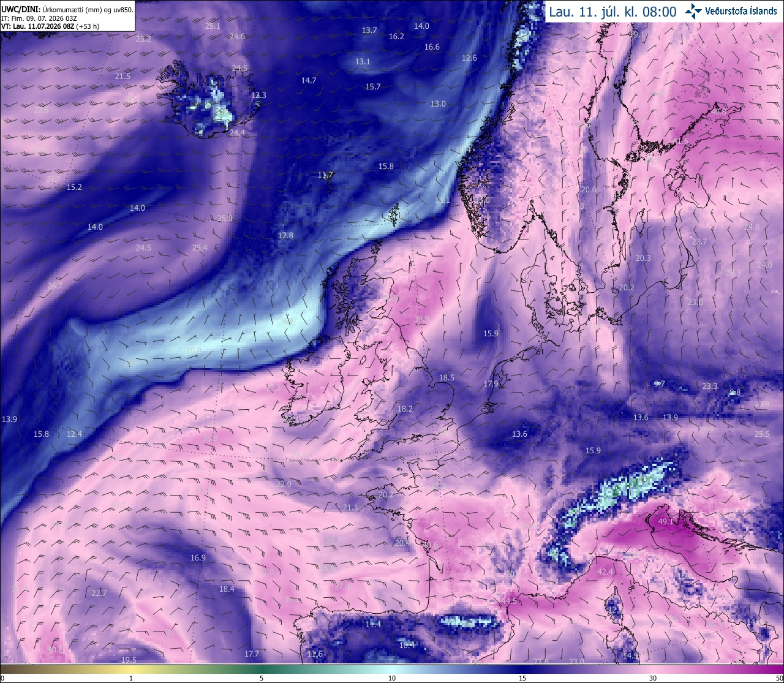
Task: Select the date label Lau. 11. júl. kl. 08:00
Action: click(612, 12)
